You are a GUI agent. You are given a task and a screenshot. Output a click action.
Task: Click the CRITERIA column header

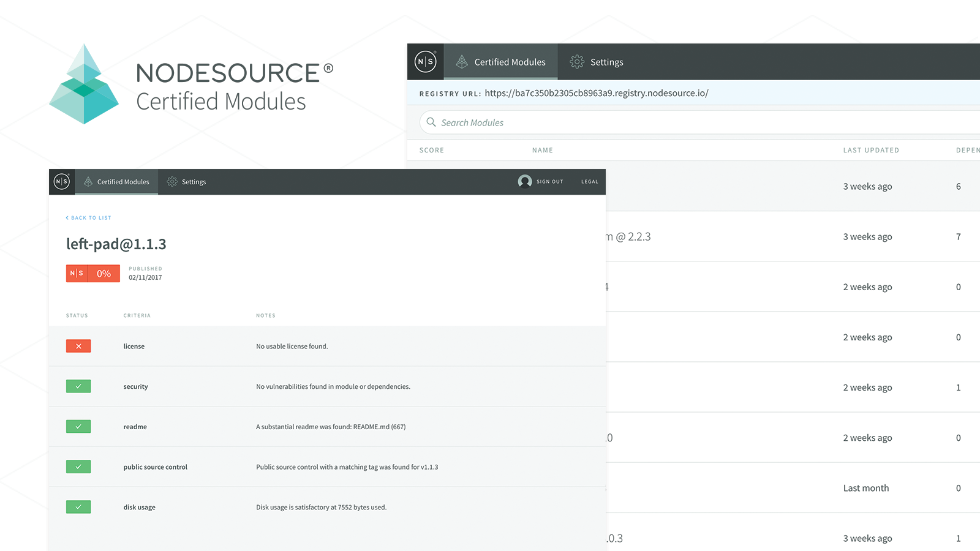137,316
